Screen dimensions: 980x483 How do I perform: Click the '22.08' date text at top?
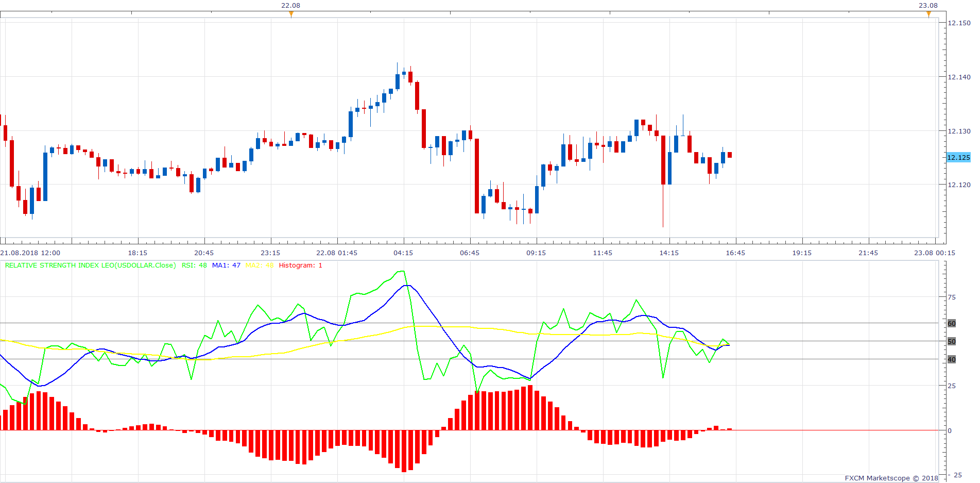click(290, 6)
